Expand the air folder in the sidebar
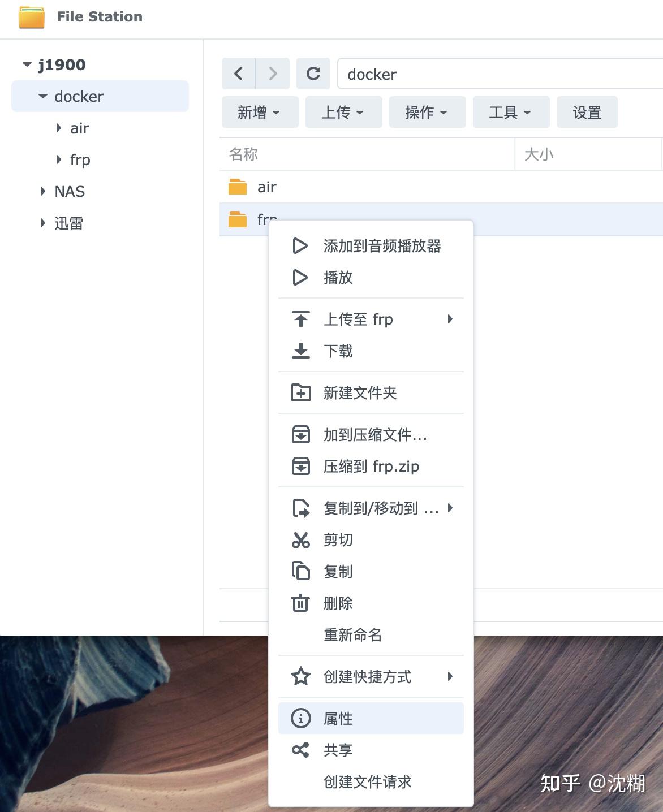This screenshot has height=812, width=663. pos(59,128)
